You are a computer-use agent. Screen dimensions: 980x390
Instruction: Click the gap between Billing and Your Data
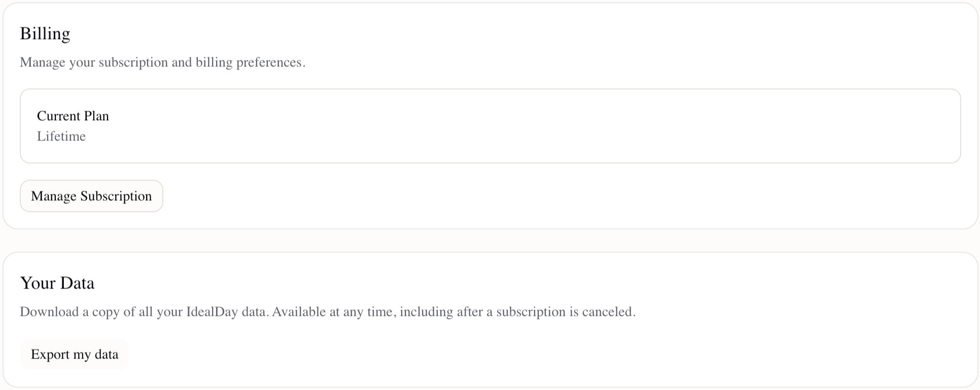click(x=490, y=241)
